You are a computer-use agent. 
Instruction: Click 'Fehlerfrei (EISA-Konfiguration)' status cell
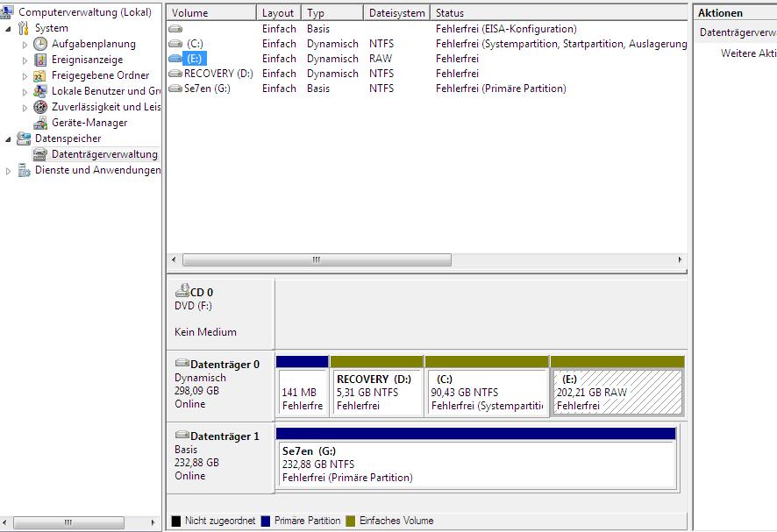(506, 29)
